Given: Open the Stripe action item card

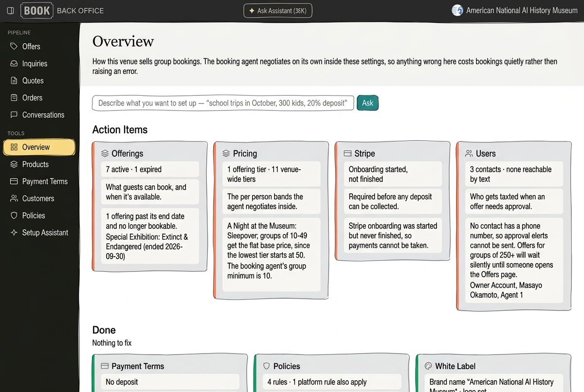Looking at the screenshot, I should tap(393, 201).
